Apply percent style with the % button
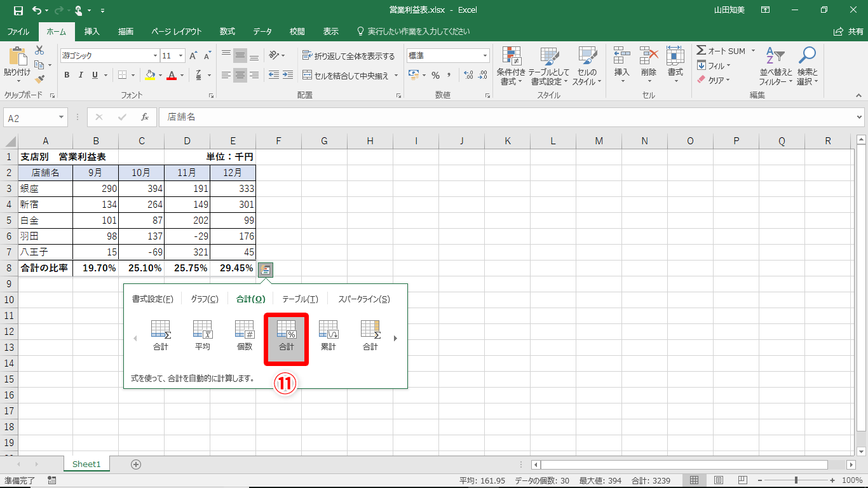This screenshot has width=868, height=488. click(x=435, y=75)
